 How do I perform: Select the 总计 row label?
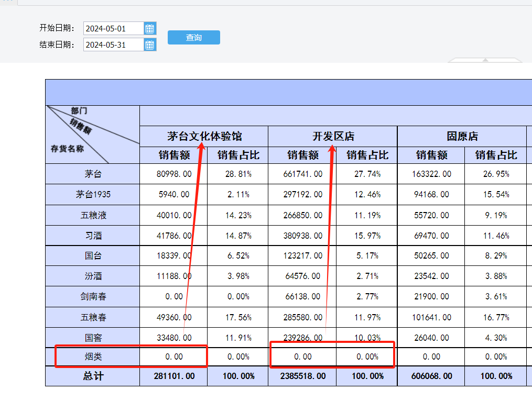coord(93,376)
